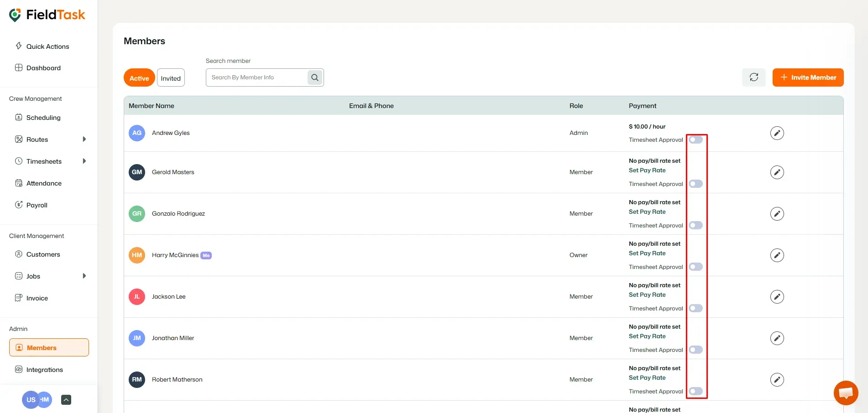Image resolution: width=868 pixels, height=413 pixels.
Task: Click the FieldTask logo
Action: pos(47,15)
